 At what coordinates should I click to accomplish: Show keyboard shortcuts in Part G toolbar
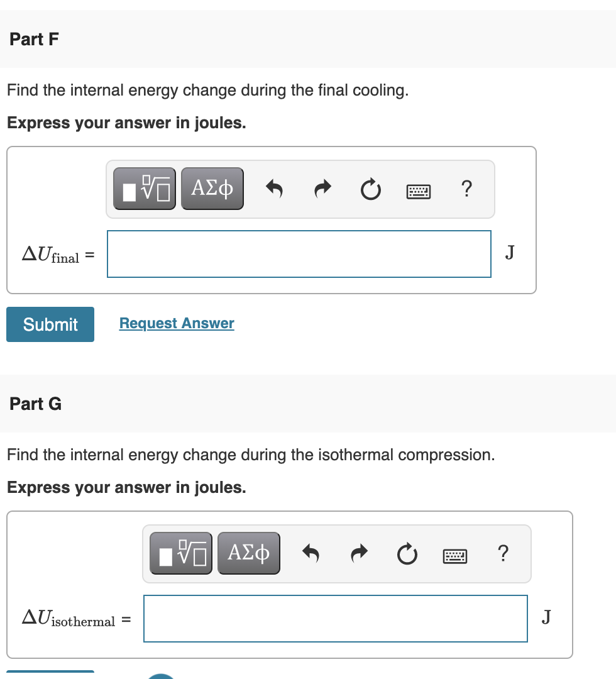(x=454, y=555)
